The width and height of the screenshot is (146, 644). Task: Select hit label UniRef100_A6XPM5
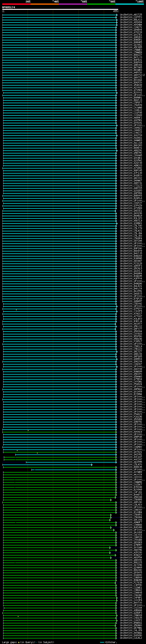pos(131,462)
